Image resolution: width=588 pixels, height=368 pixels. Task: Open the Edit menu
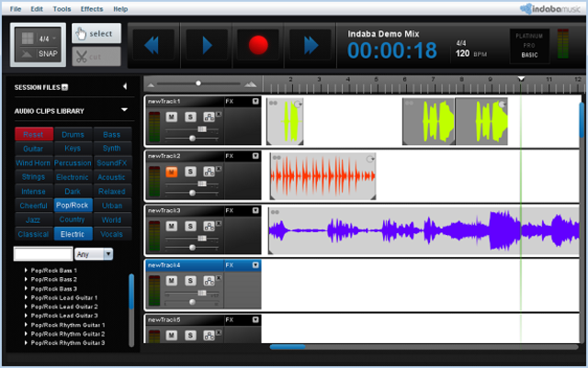tap(37, 8)
